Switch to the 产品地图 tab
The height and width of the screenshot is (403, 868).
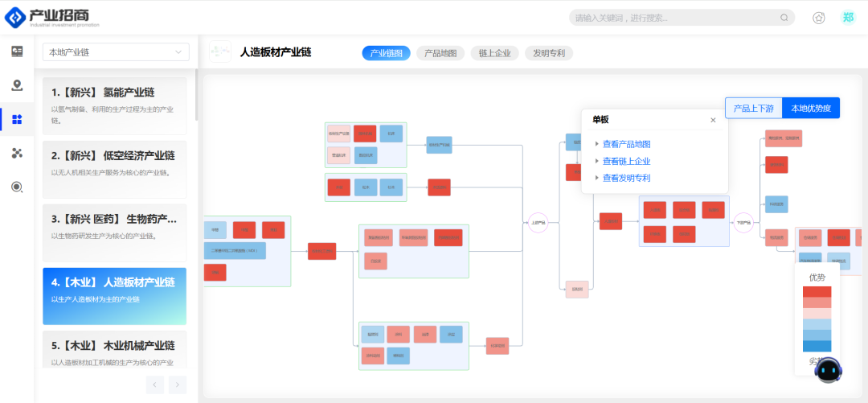[440, 53]
